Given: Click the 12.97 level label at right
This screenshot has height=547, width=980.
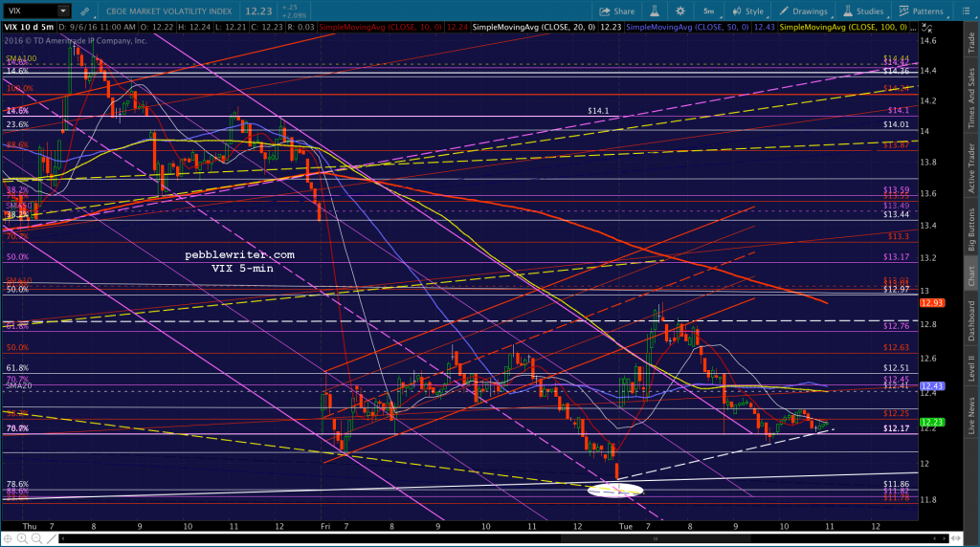Looking at the screenshot, I should (x=896, y=289).
